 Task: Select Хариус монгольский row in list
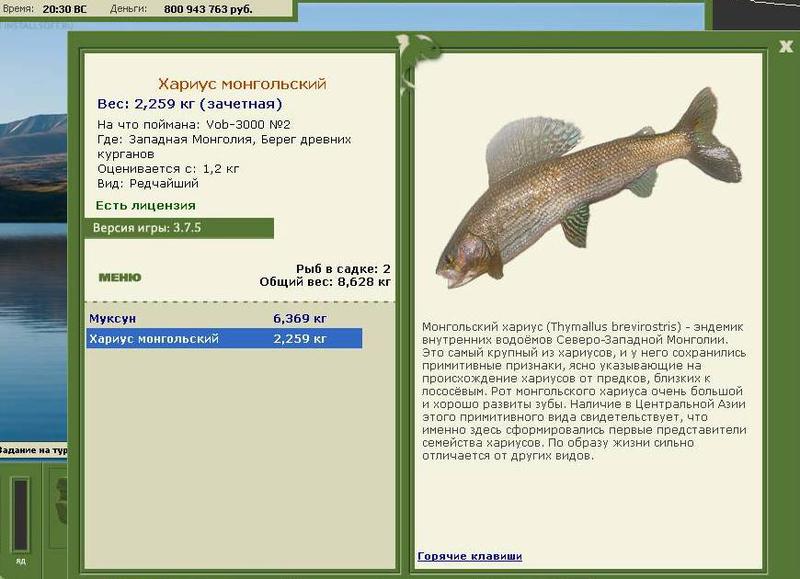pyautogui.click(x=224, y=339)
